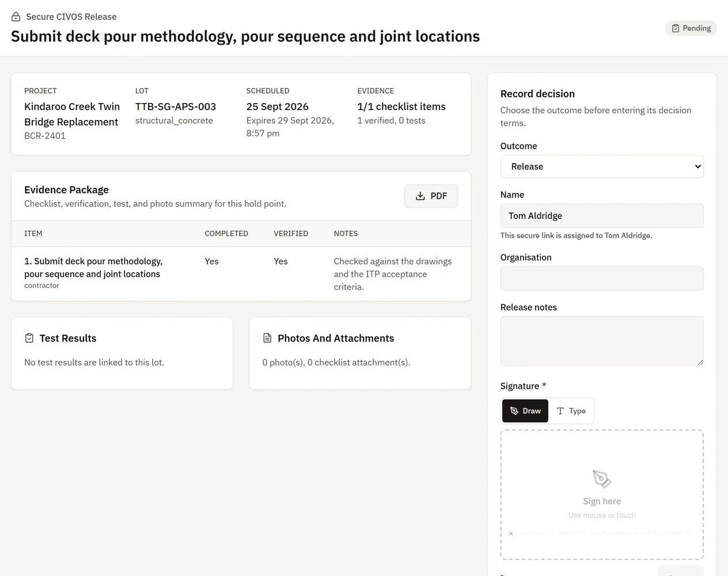Click the clipboard icon in the Pending badge
Viewport: 728px width, 576px height.
[676, 28]
